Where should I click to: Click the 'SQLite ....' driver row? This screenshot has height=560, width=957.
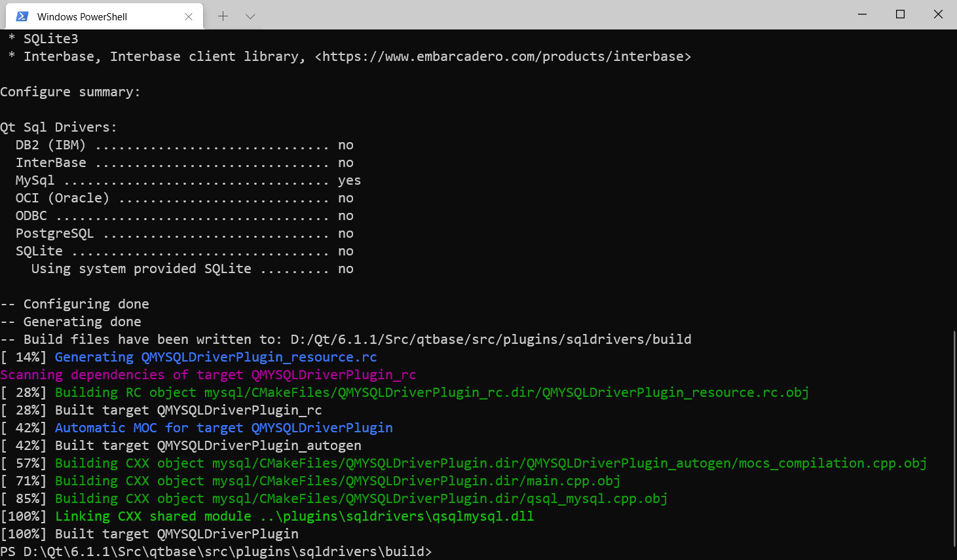[x=185, y=251]
